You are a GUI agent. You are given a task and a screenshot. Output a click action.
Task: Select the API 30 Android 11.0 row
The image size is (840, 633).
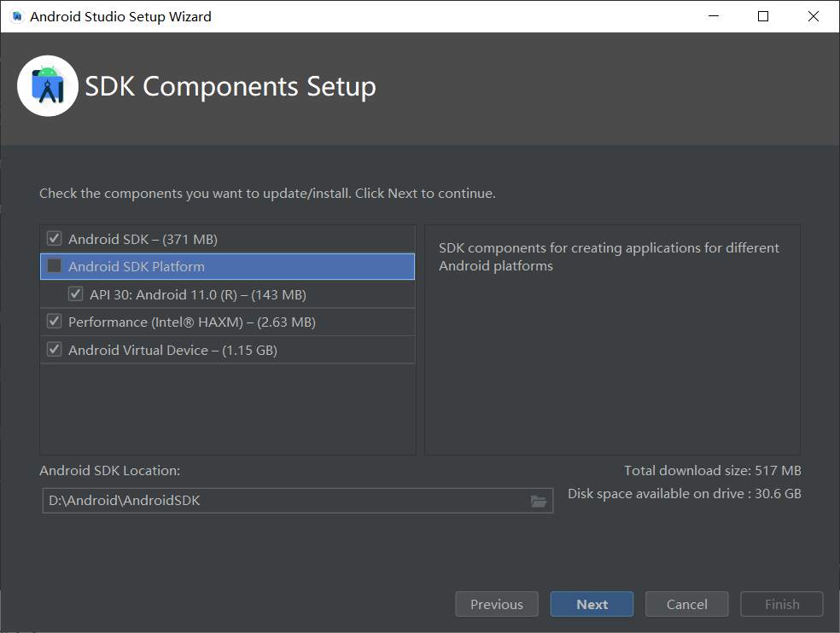tap(228, 294)
